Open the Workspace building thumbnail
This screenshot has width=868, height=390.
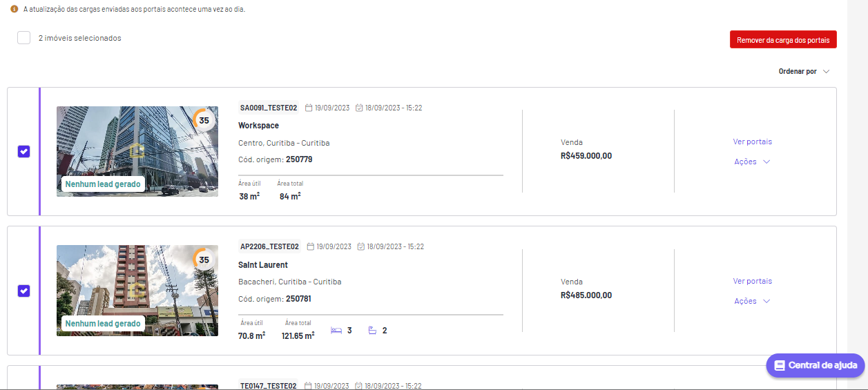(x=137, y=151)
